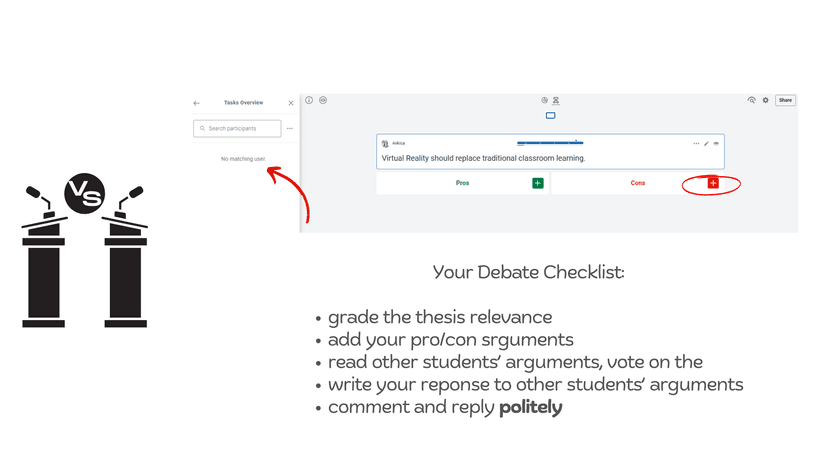The width and height of the screenshot is (828, 466).
Task: Open the three-dot menu on the thesis card
Action: coord(697,144)
